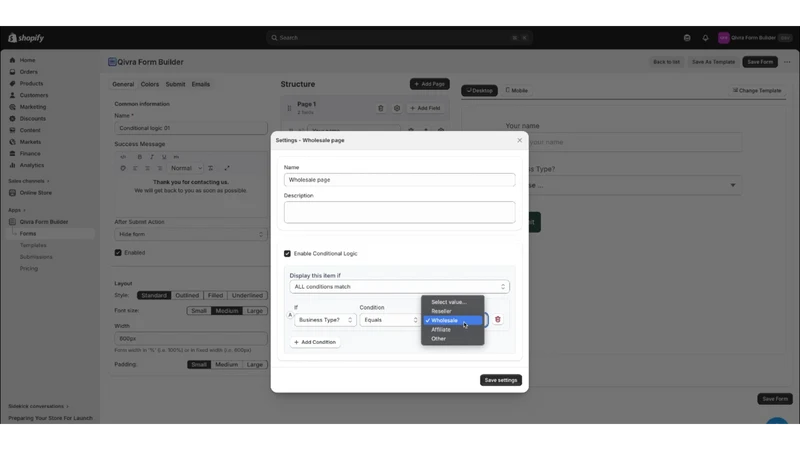
Task: Click the empty Description text area
Action: coord(399,212)
